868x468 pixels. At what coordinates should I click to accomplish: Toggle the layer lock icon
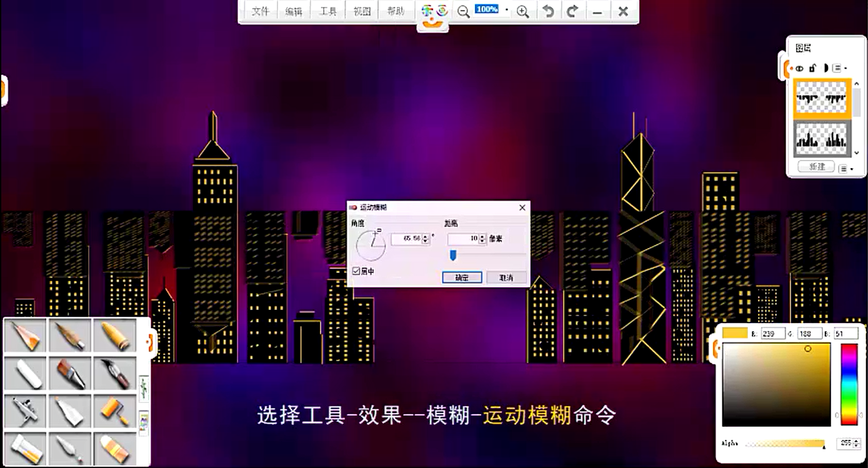tap(812, 68)
